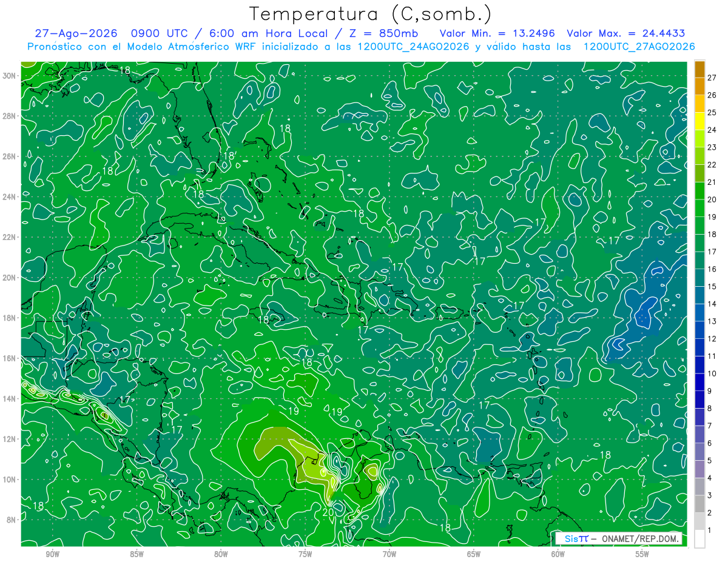Image resolution: width=728 pixels, height=562 pixels.
Task: Select the pressure level 'Z = 850mb'
Action: 383,33
